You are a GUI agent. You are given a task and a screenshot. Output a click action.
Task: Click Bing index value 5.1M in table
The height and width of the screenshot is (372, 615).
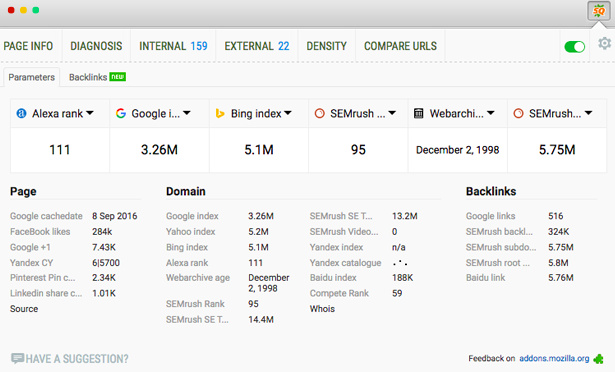(259, 150)
